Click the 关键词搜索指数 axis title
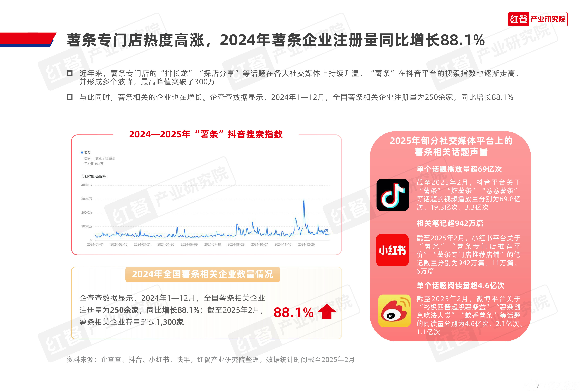588x392 pixels. pos(93,177)
